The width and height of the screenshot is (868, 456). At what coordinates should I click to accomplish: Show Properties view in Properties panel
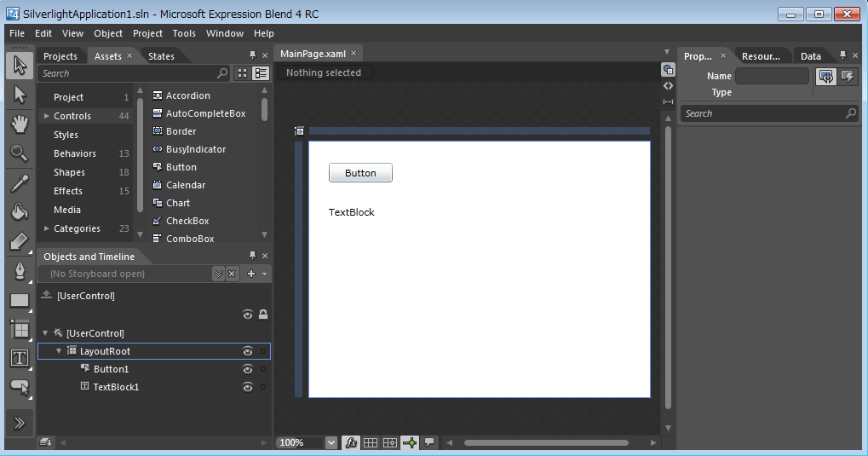point(826,76)
